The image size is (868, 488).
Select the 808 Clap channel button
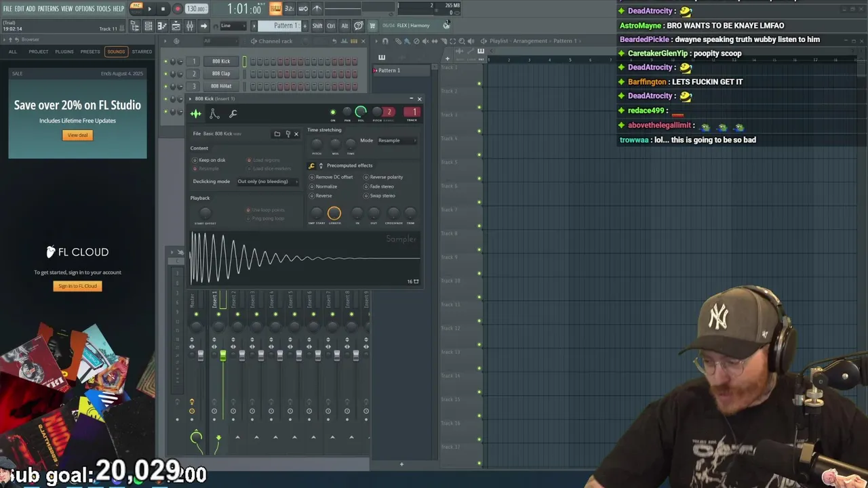tap(221, 73)
